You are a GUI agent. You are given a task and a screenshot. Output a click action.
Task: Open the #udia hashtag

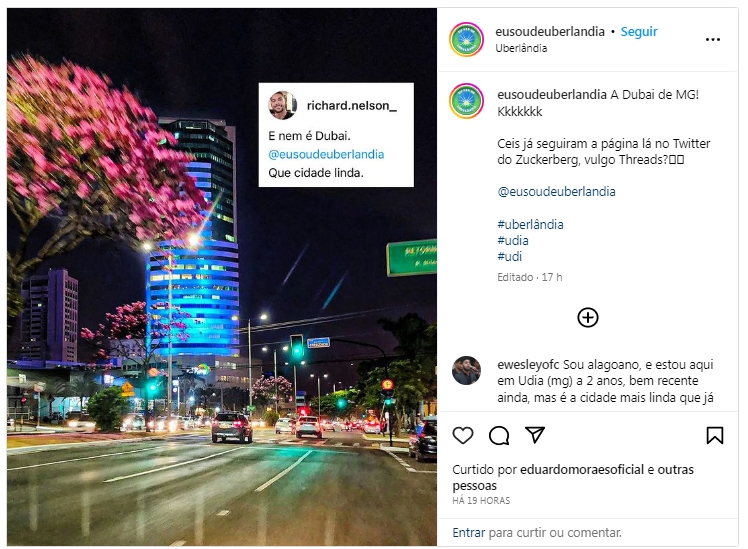513,240
